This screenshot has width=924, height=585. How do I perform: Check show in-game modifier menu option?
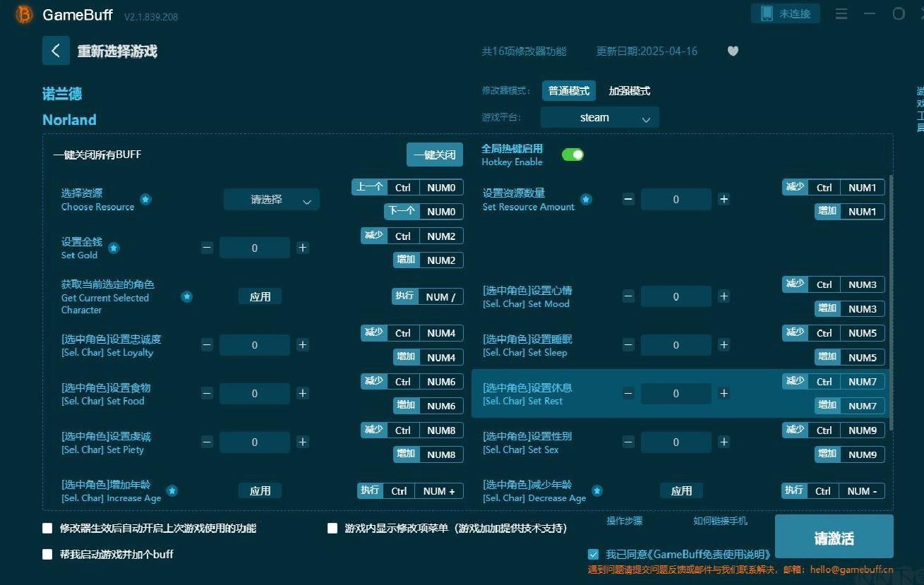point(332,528)
